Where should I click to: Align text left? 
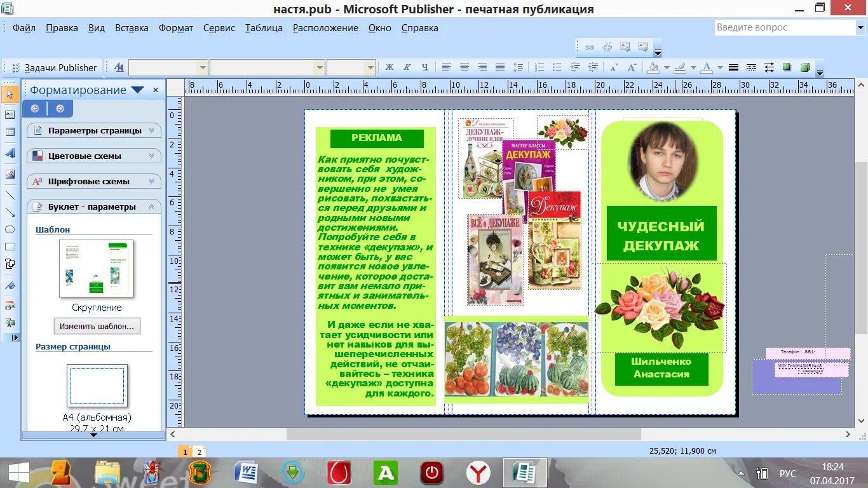447,67
